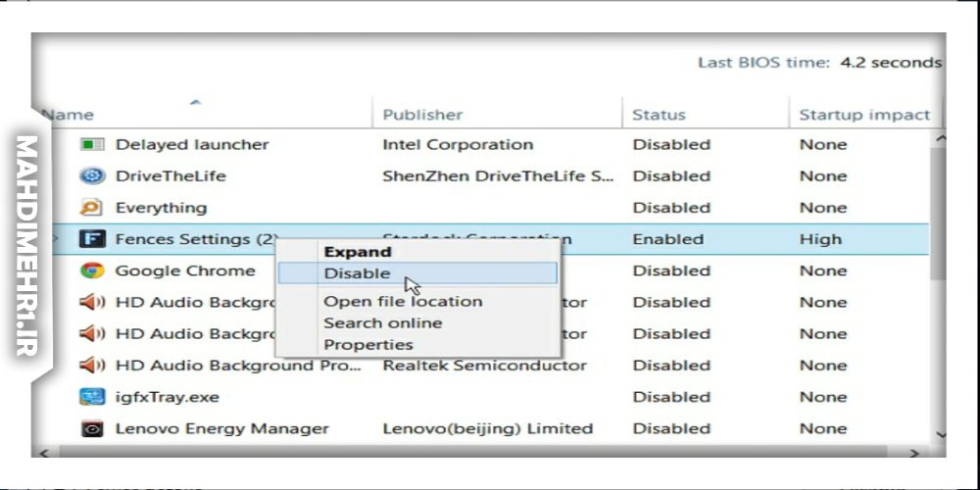Select the HD Audio Background Pro... name
The image size is (980, 490).
238,365
